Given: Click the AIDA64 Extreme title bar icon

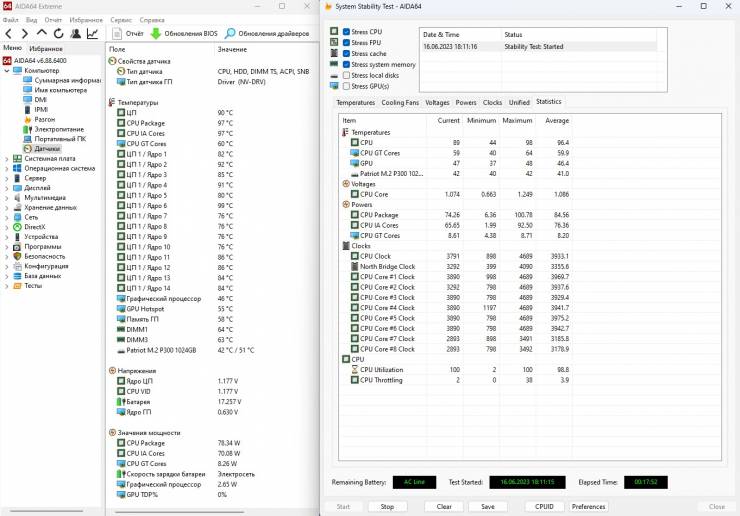Looking at the screenshot, I should coord(7,6).
